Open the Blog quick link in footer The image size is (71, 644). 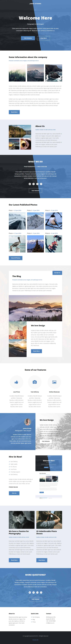click(x=34, y=620)
